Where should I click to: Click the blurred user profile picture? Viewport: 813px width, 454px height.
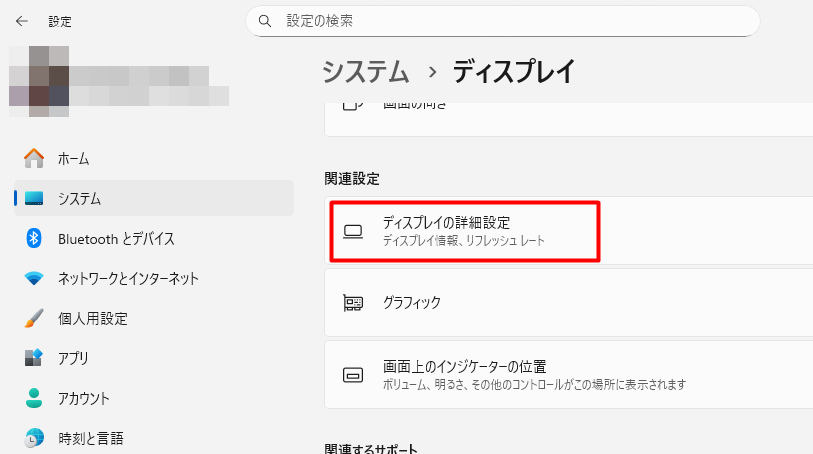(39, 81)
